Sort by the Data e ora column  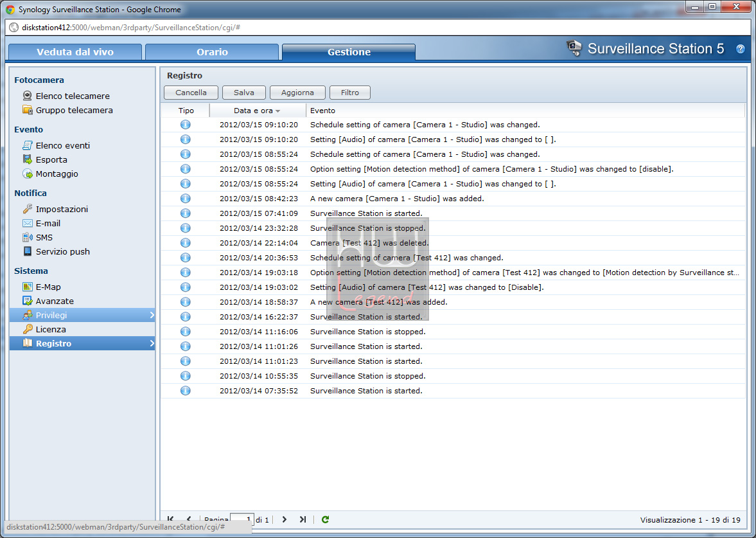click(258, 111)
